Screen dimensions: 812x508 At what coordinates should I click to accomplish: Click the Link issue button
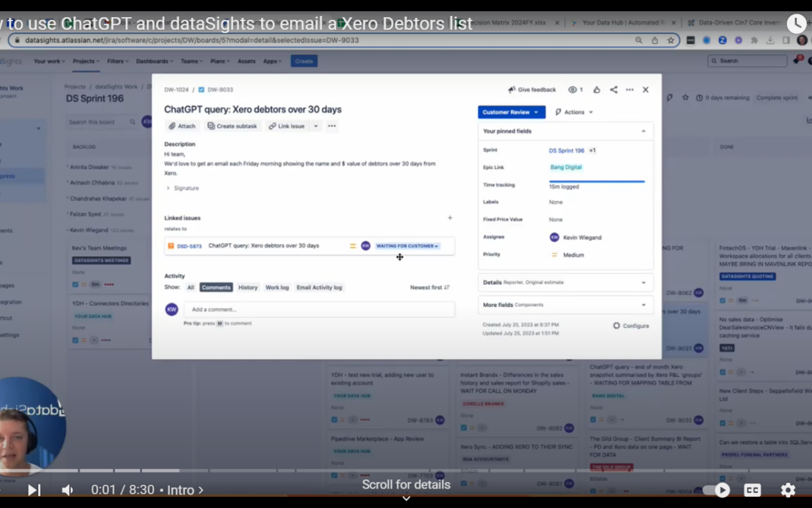click(x=287, y=126)
